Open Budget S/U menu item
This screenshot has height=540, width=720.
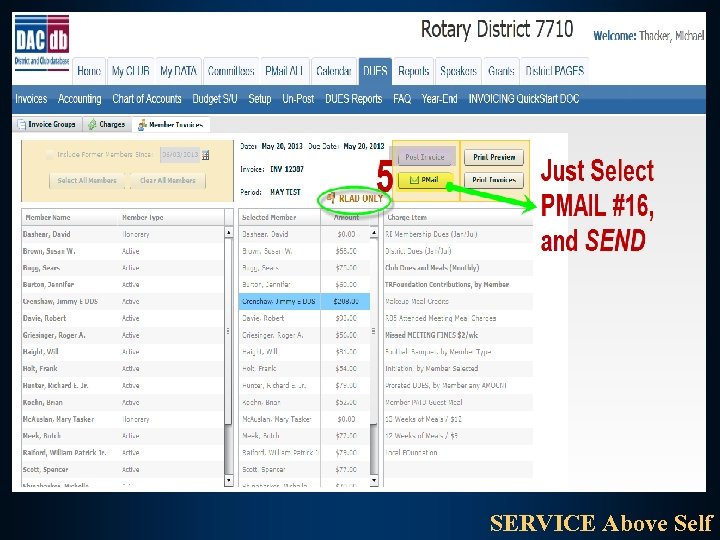[x=215, y=99]
